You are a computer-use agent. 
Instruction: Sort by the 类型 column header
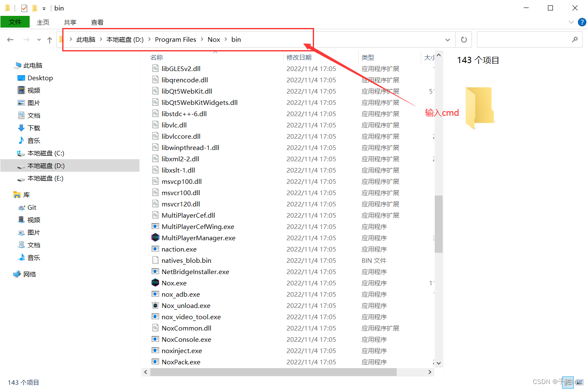[x=368, y=57]
